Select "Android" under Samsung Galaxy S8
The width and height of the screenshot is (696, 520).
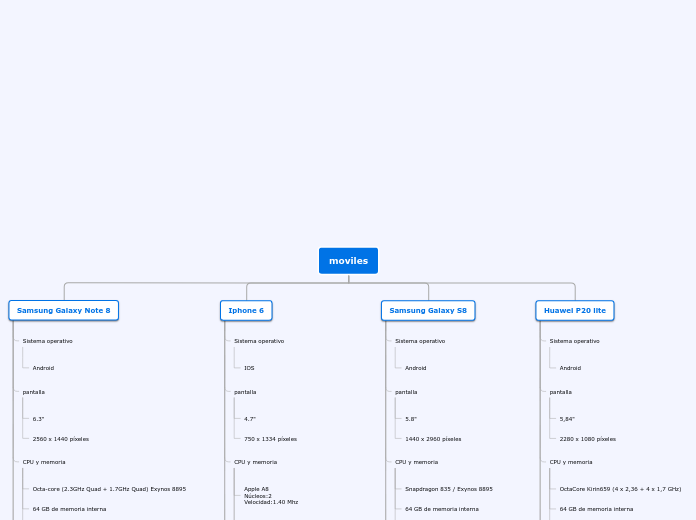(x=415, y=368)
